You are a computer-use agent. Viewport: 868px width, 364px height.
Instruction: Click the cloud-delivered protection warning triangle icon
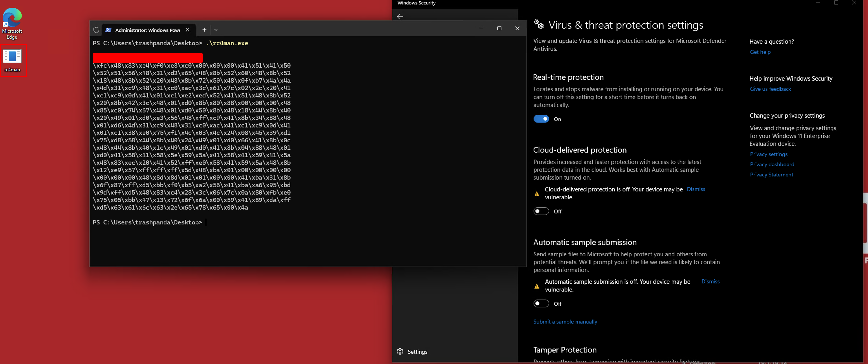pyautogui.click(x=537, y=194)
